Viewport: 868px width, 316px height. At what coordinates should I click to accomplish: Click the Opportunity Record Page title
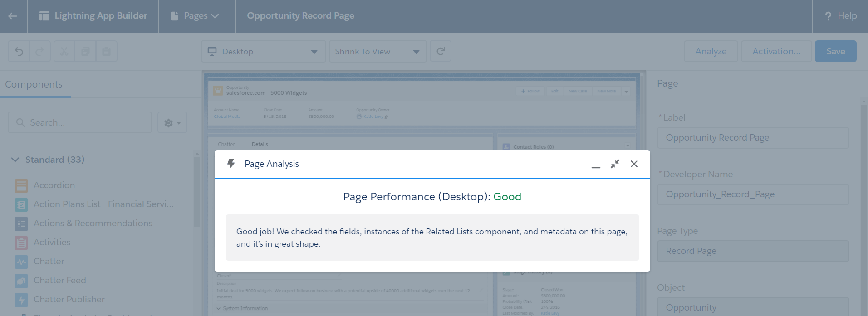(x=300, y=16)
